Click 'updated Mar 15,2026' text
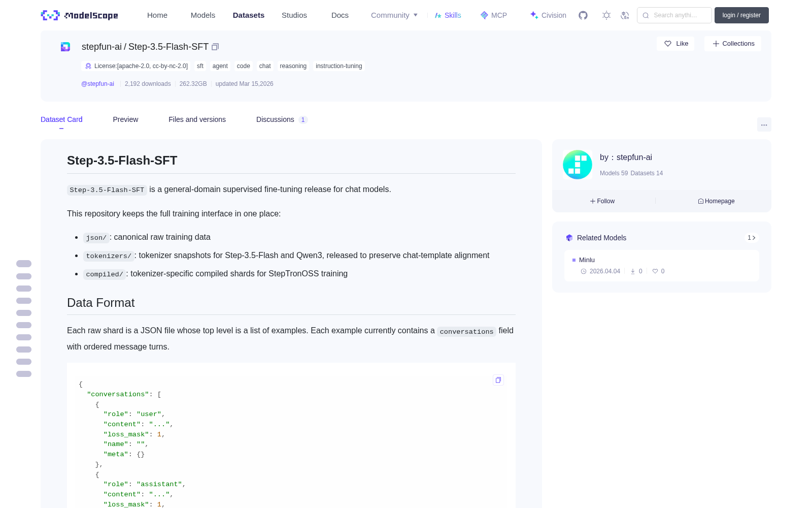This screenshot has height=508, width=812. tap(245, 84)
